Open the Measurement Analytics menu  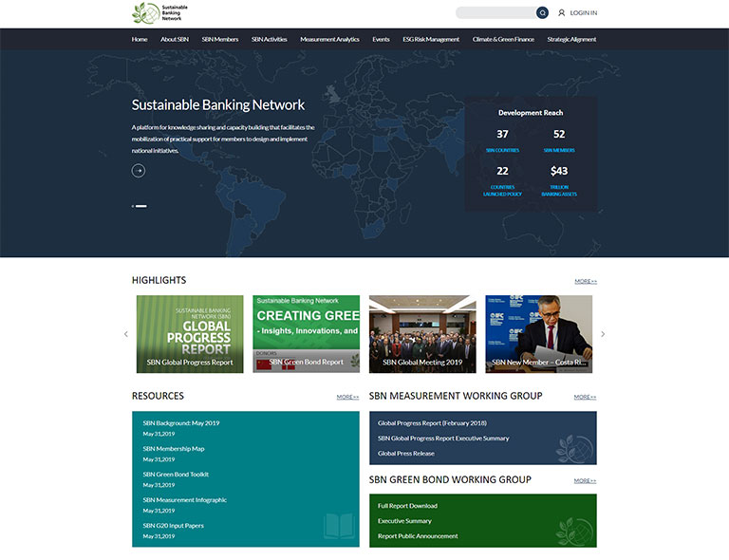(x=329, y=40)
